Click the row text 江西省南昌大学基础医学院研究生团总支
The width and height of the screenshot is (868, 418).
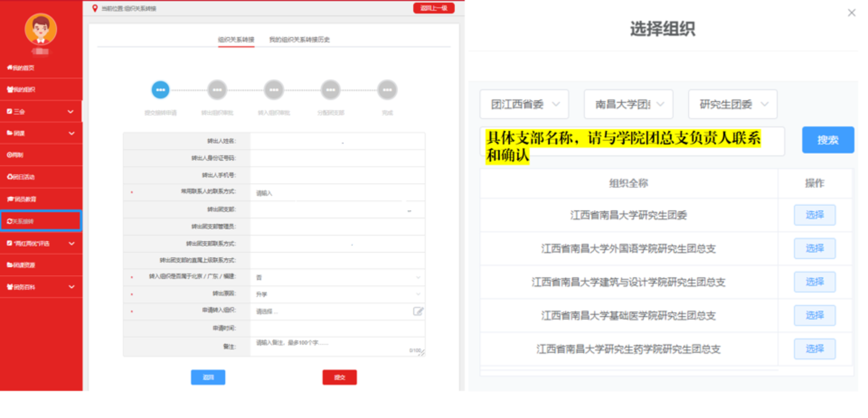pos(628,316)
